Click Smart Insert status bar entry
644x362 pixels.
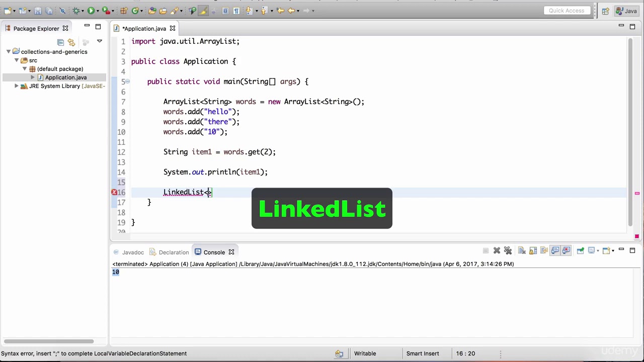tap(423, 353)
